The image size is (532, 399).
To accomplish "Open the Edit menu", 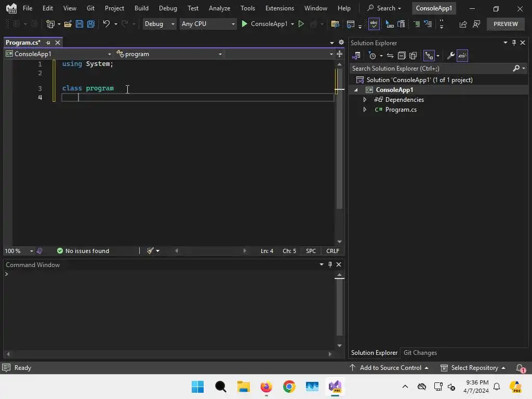I will (x=47, y=8).
